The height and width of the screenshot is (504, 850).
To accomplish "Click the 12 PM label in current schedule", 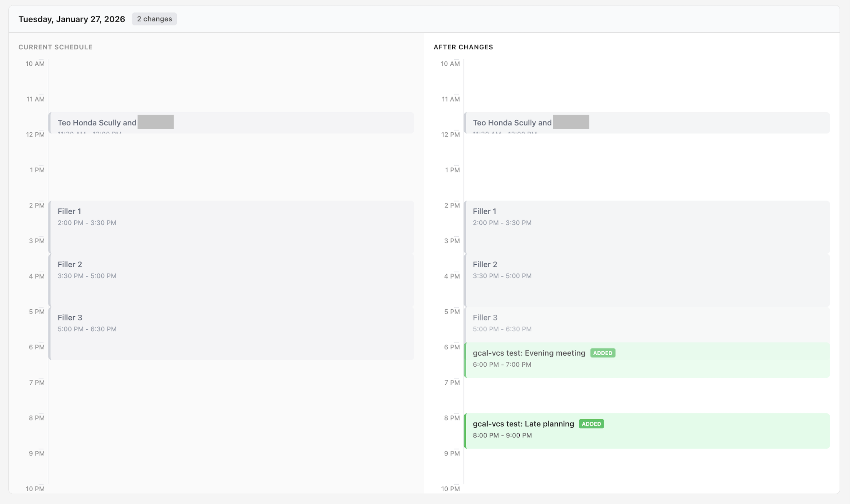I will 35,135.
